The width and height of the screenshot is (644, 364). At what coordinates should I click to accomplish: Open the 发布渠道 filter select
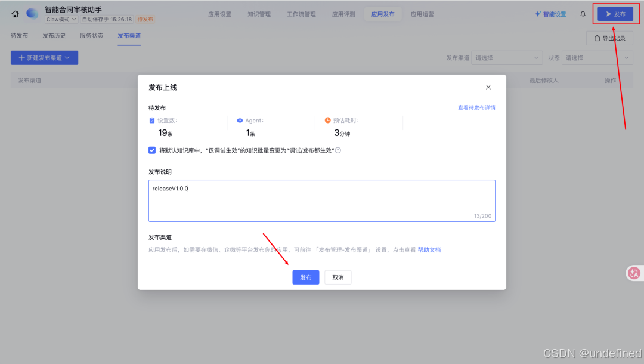point(507,58)
